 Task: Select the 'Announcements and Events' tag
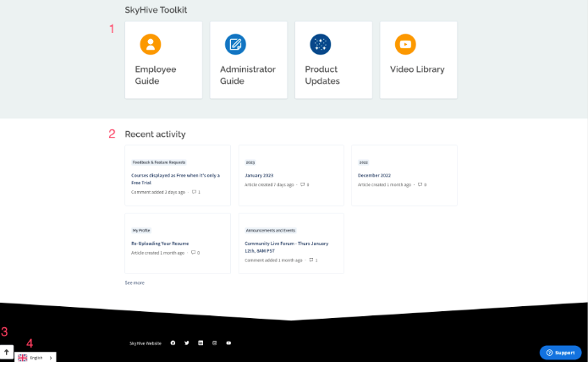(x=271, y=231)
